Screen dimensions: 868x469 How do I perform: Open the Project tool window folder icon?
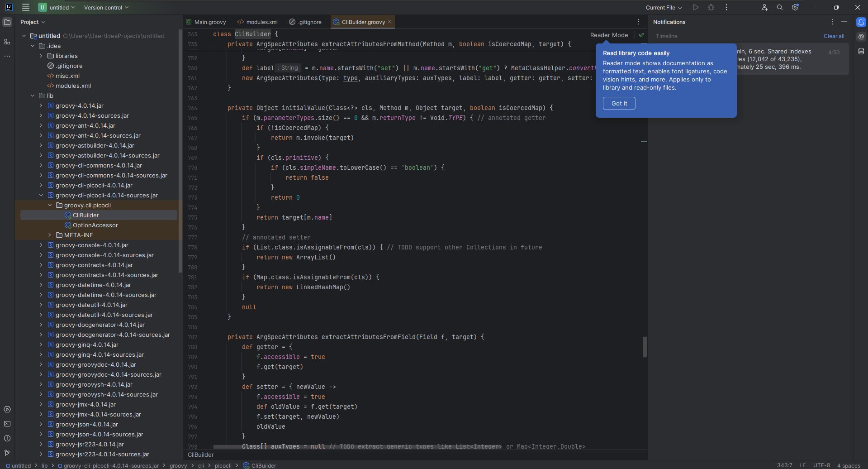tap(7, 22)
